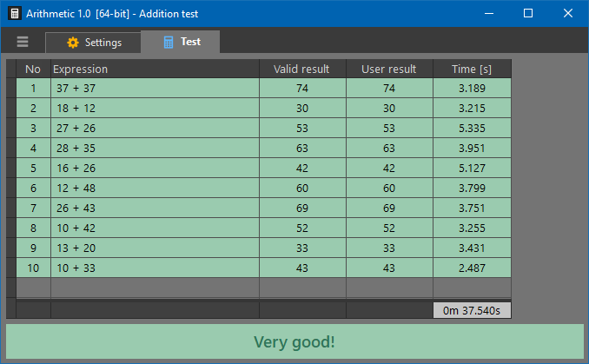The width and height of the screenshot is (589, 364).
Task: Click user result 43 in row 10
Action: pos(389,268)
